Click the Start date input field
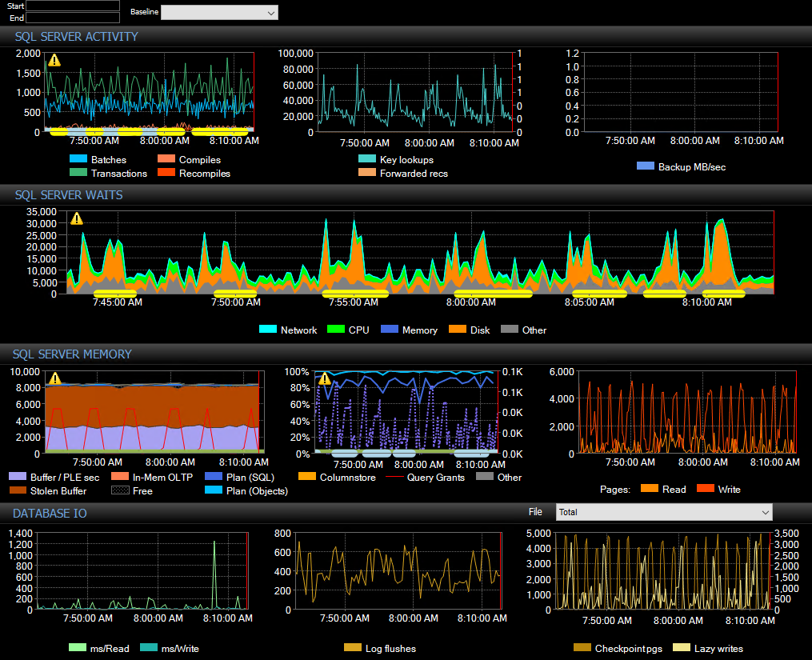This screenshot has width=812, height=660. click(72, 6)
